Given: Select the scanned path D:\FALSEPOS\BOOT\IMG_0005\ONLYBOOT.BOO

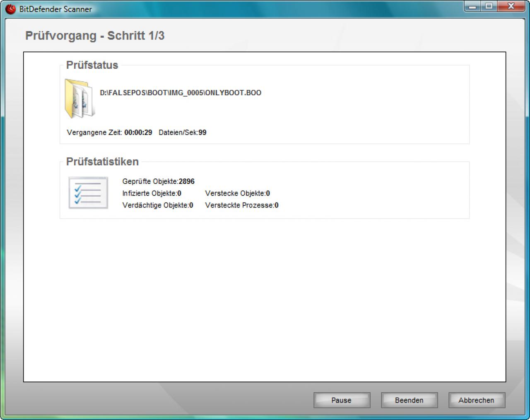Looking at the screenshot, I should tap(181, 93).
